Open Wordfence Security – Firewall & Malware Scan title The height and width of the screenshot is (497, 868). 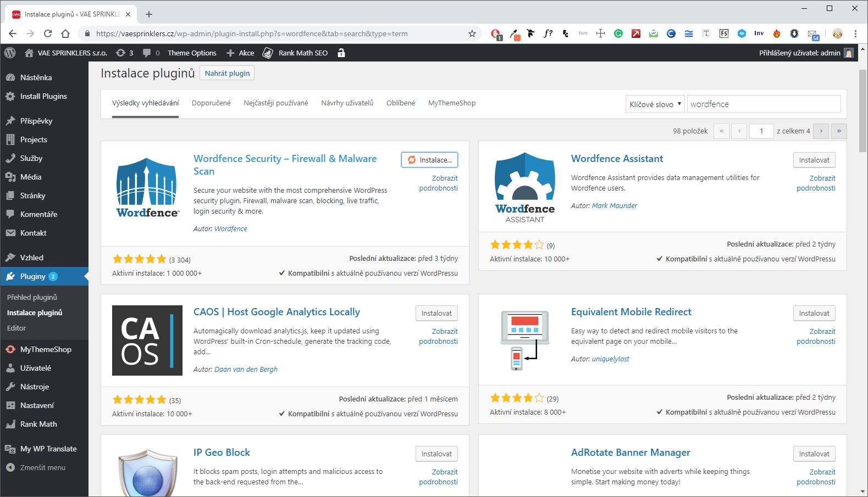pyautogui.click(x=285, y=165)
